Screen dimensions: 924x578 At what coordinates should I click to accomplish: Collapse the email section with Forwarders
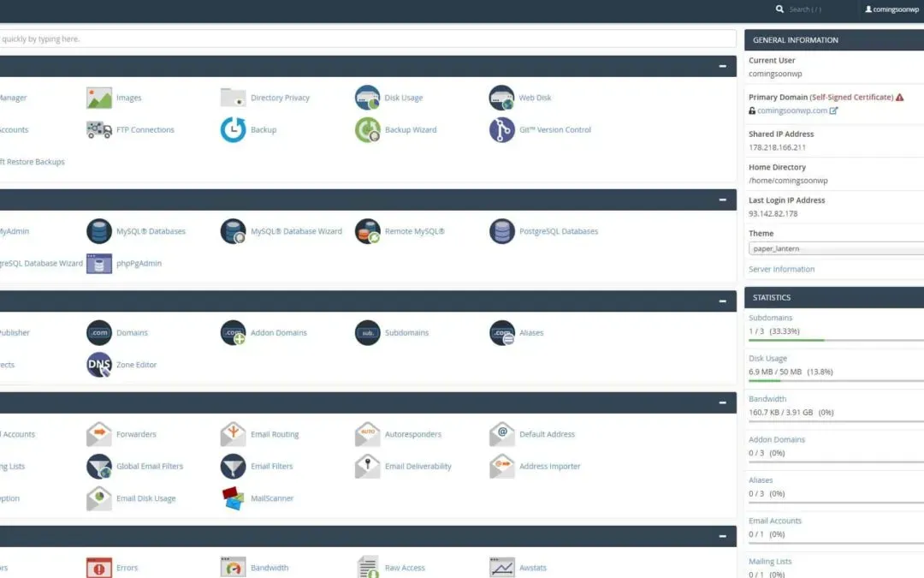[x=722, y=402]
